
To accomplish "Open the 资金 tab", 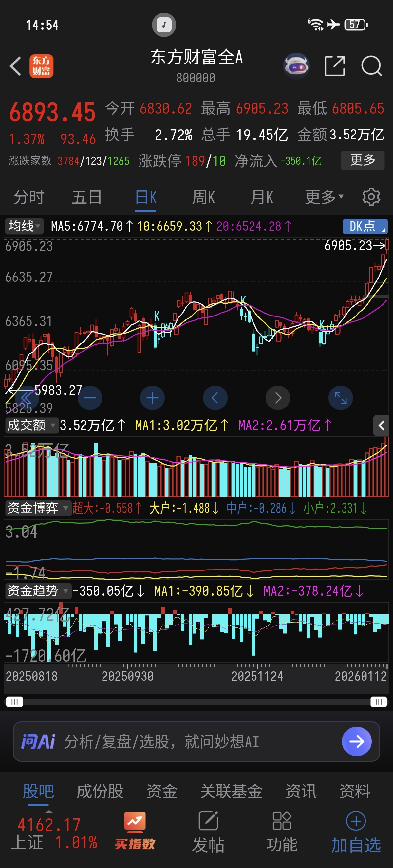I will click(x=162, y=791).
